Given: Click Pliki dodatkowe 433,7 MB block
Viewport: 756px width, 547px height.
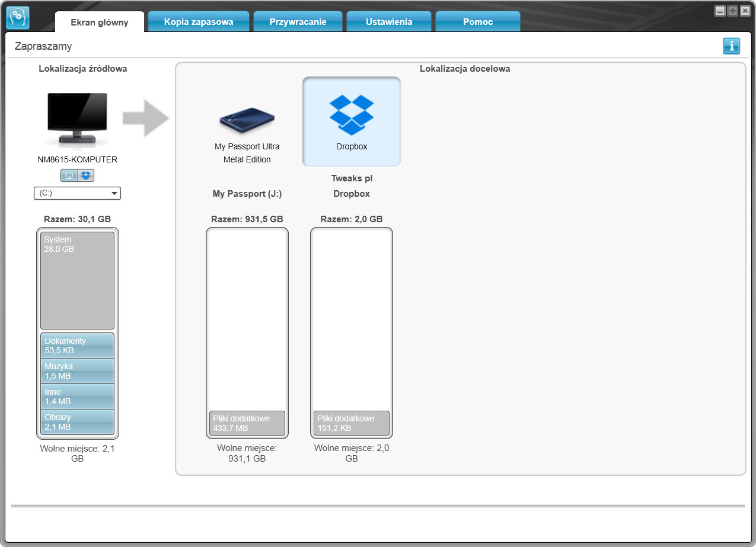Looking at the screenshot, I should 247,423.
